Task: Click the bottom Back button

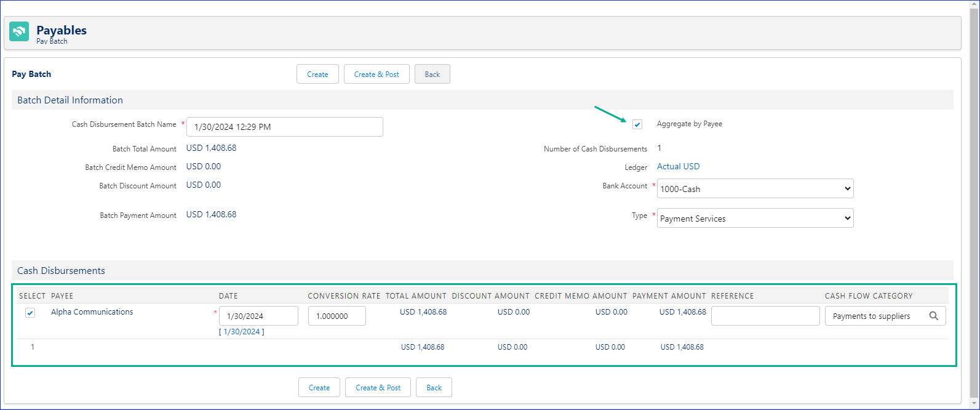Action: [434, 388]
